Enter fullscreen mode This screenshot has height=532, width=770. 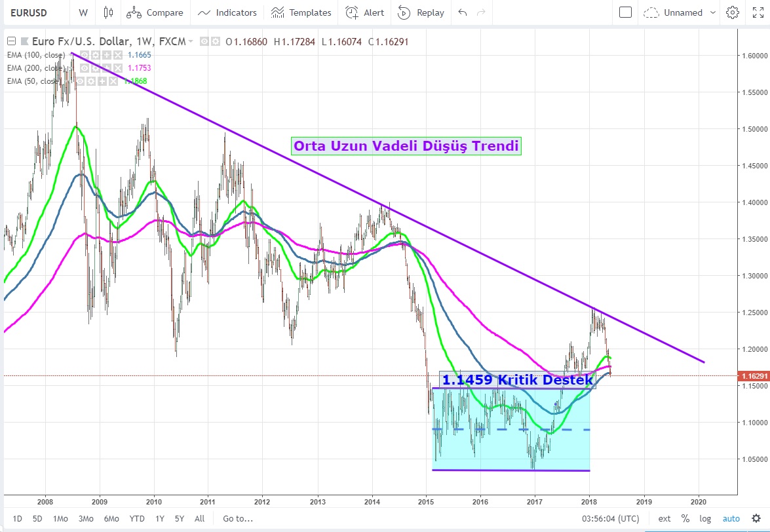758,12
